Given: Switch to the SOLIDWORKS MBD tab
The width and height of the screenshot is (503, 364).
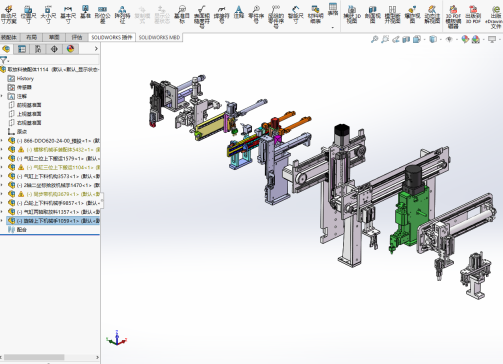Looking at the screenshot, I should (x=159, y=37).
